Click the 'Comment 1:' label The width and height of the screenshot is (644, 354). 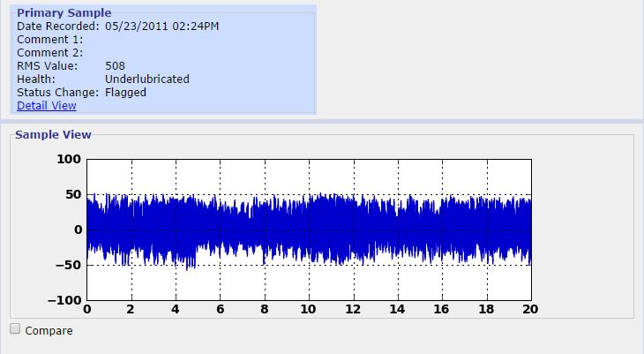click(49, 40)
